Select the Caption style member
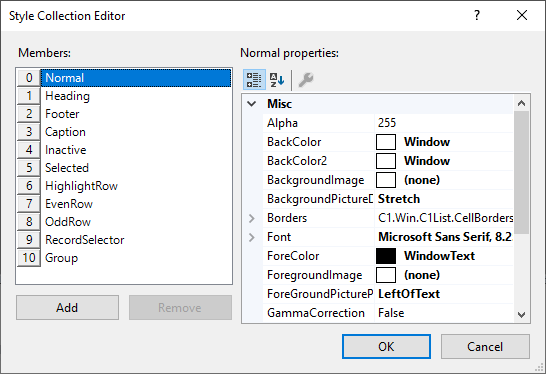This screenshot has height=374, width=546. pos(136,132)
